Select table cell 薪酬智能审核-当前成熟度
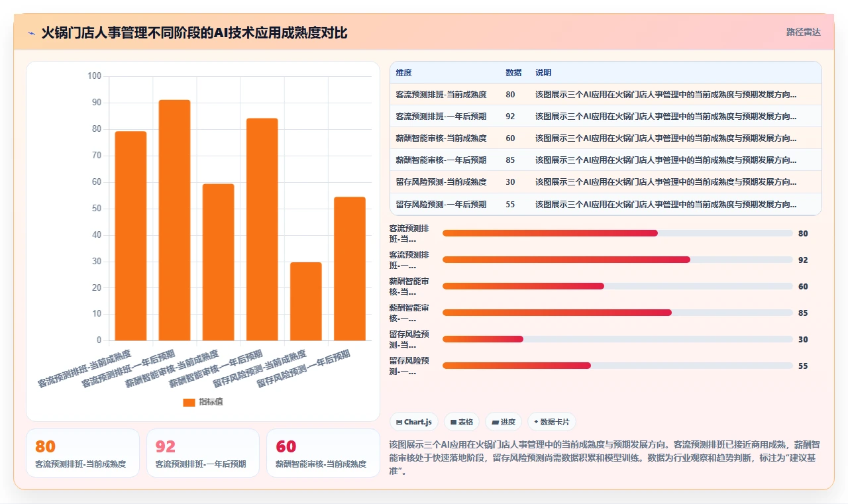The height and width of the screenshot is (504, 848). point(441,138)
